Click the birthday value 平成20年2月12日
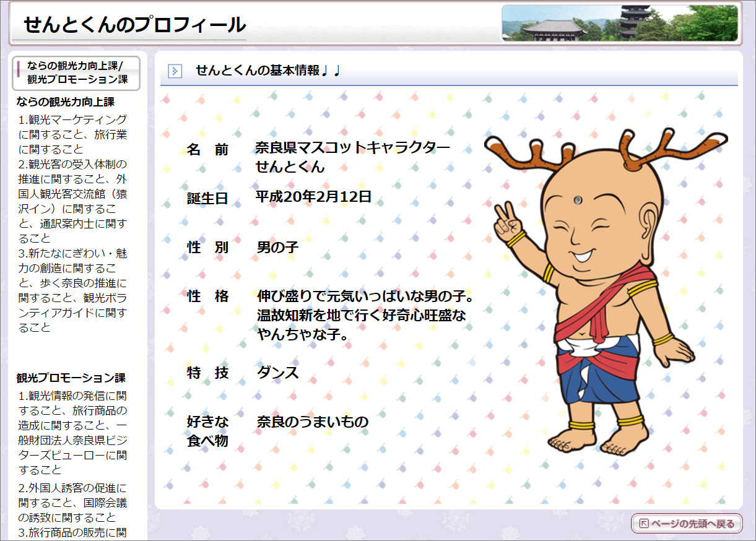Screen dimensions: 756x541 point(313,197)
